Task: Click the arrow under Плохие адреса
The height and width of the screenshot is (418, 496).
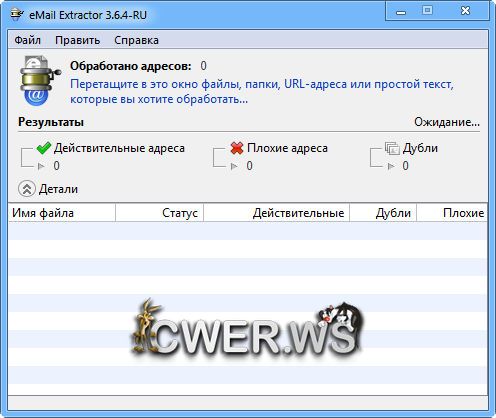Action: click(x=234, y=166)
